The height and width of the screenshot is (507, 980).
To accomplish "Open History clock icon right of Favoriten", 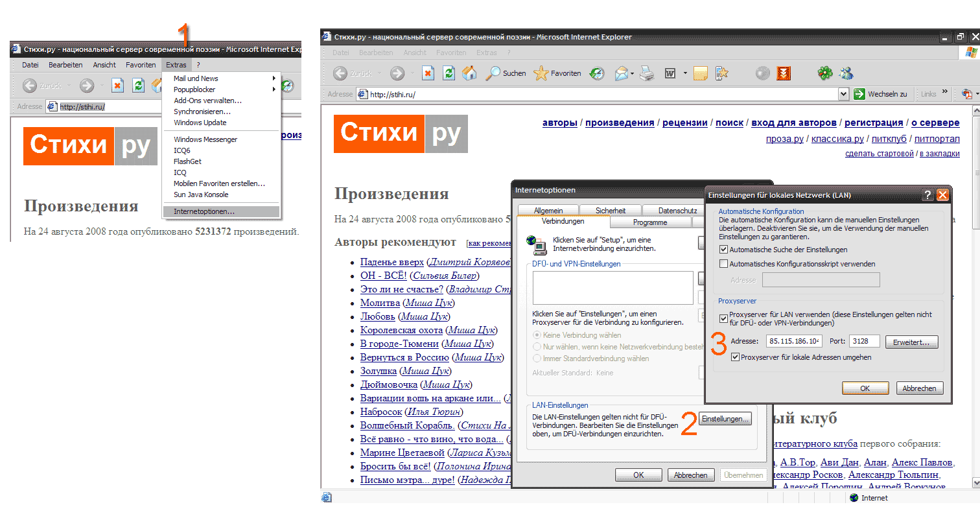I will tap(597, 73).
